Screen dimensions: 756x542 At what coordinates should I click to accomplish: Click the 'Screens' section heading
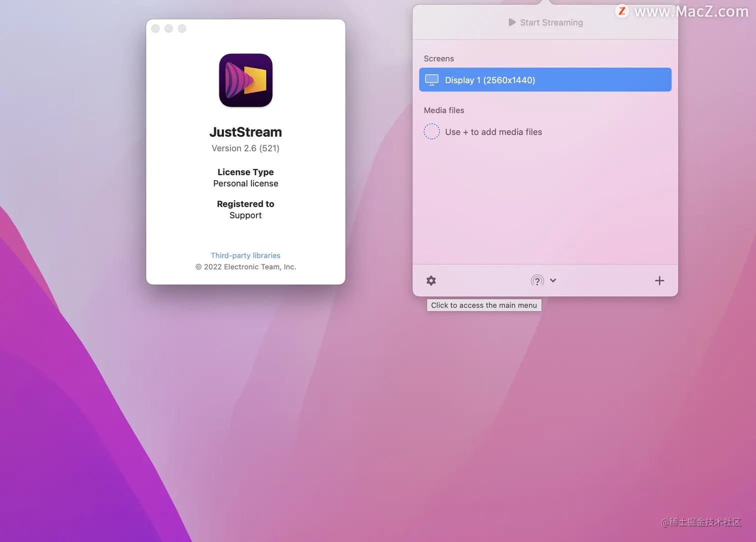(438, 58)
